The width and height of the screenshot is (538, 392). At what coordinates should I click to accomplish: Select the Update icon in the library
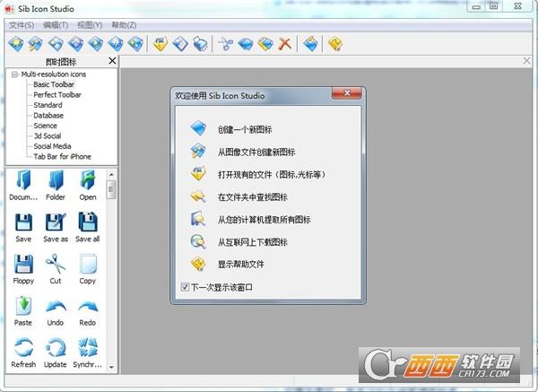(56, 353)
